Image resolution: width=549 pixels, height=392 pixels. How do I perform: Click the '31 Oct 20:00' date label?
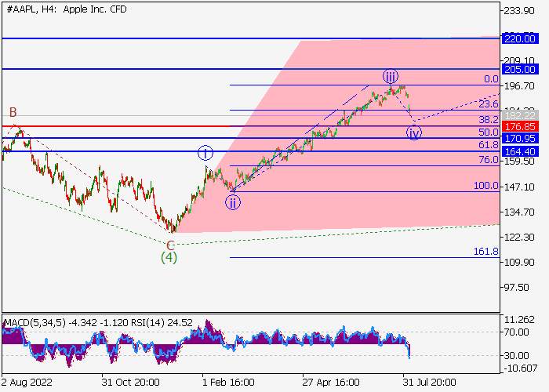[131, 383]
